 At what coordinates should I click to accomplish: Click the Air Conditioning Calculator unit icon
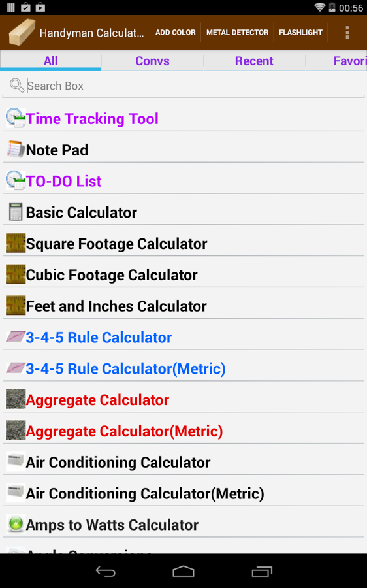16,461
